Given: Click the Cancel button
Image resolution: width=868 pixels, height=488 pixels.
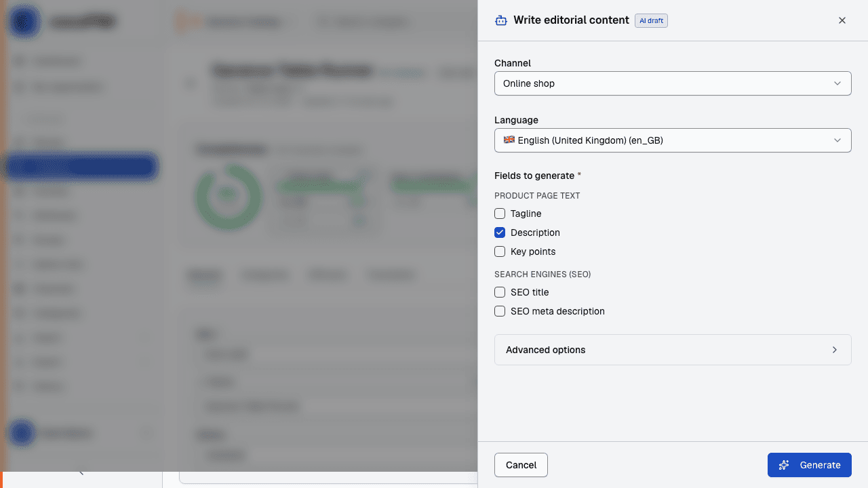Looking at the screenshot, I should pyautogui.click(x=521, y=465).
